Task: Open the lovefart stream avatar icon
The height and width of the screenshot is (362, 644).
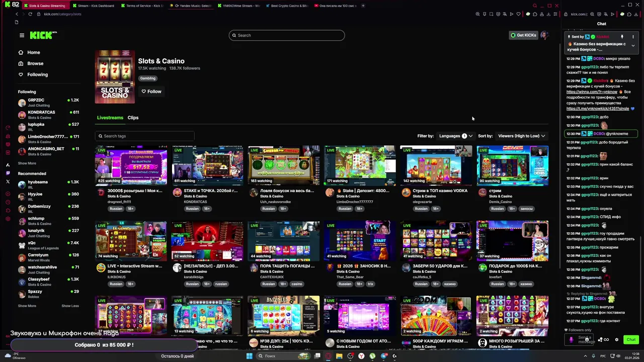Action: click(x=482, y=268)
